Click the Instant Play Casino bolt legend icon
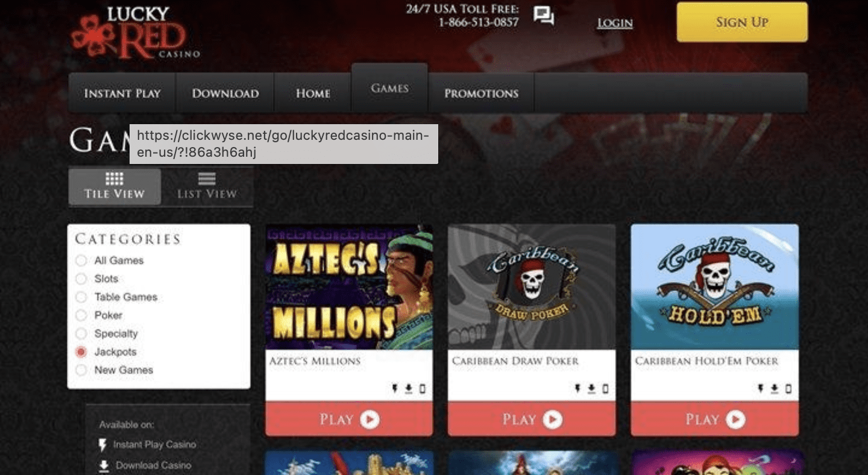868x475 pixels. pyautogui.click(x=102, y=445)
